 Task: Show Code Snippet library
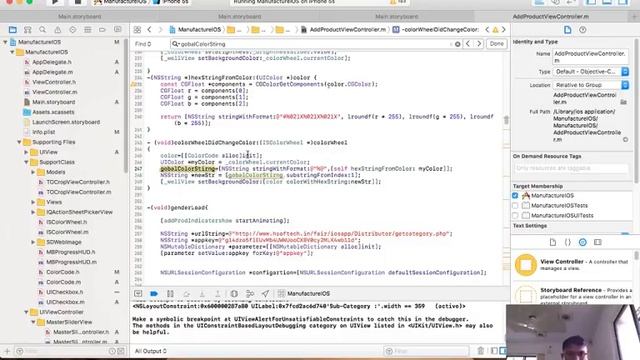[568, 242]
